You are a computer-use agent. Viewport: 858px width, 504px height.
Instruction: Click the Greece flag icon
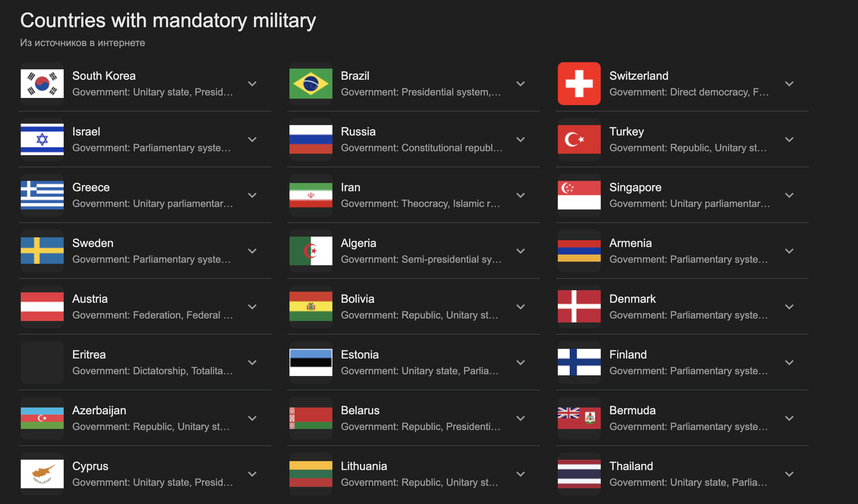point(42,195)
